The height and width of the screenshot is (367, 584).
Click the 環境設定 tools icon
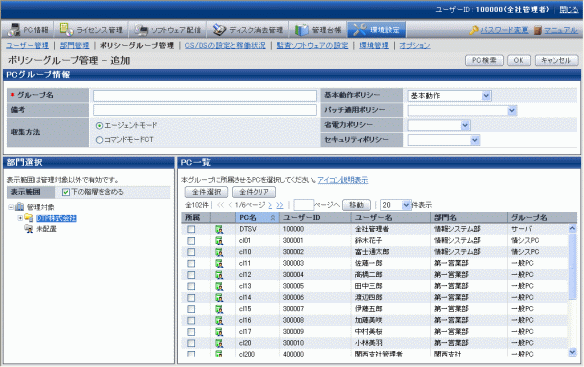pyautogui.click(x=360, y=30)
